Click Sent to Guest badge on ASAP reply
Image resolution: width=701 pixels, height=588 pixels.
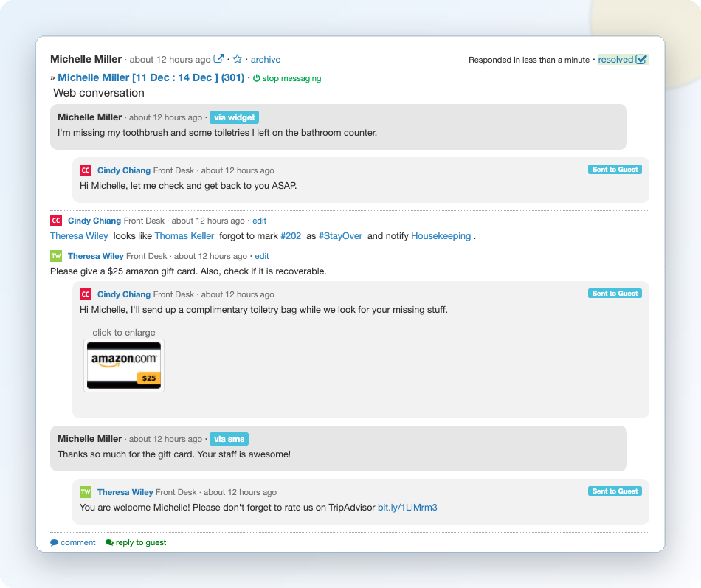point(615,170)
